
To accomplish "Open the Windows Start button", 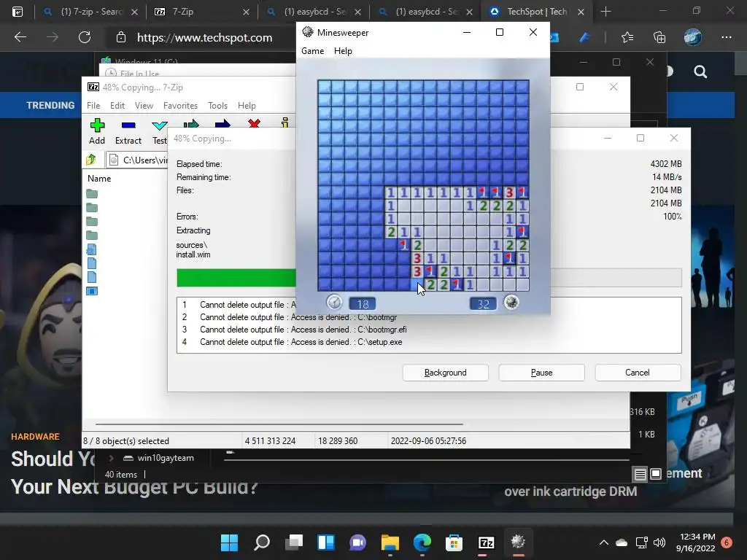I will [230, 542].
